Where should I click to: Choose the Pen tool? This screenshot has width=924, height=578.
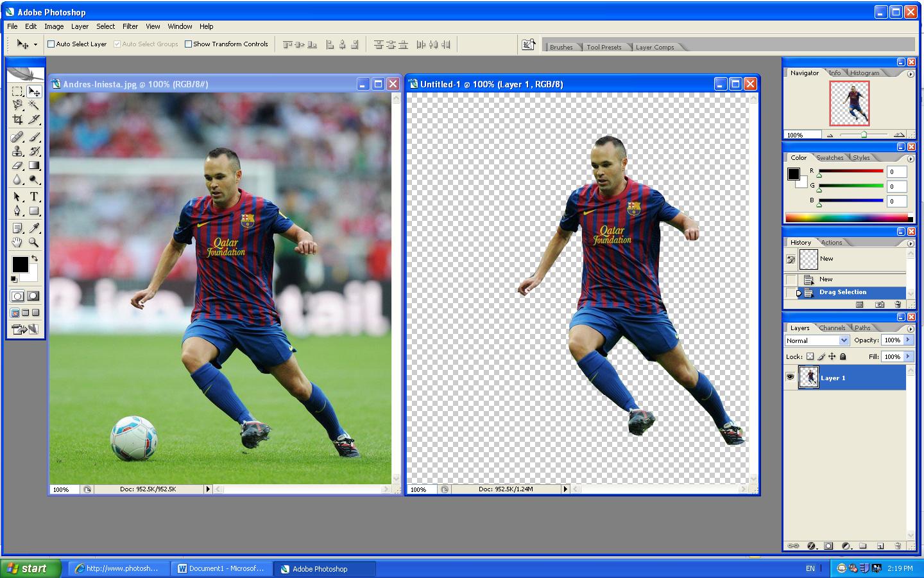pos(17,211)
